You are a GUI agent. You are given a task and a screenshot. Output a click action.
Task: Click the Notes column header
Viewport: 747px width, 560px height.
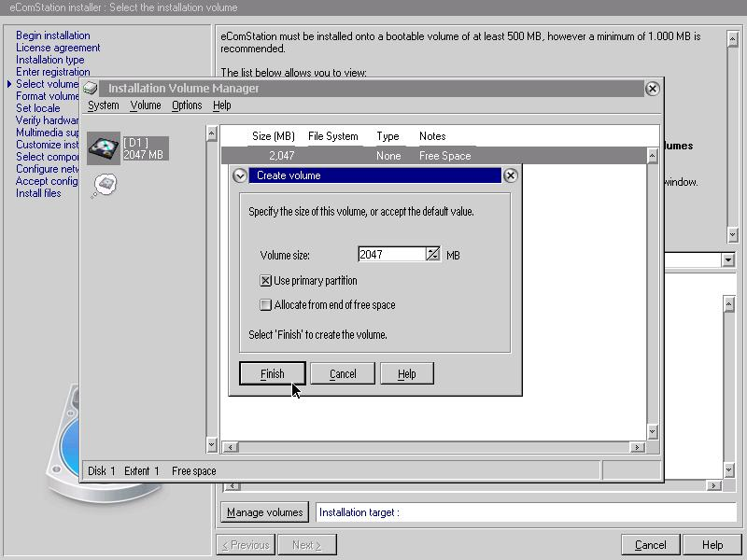coord(432,136)
